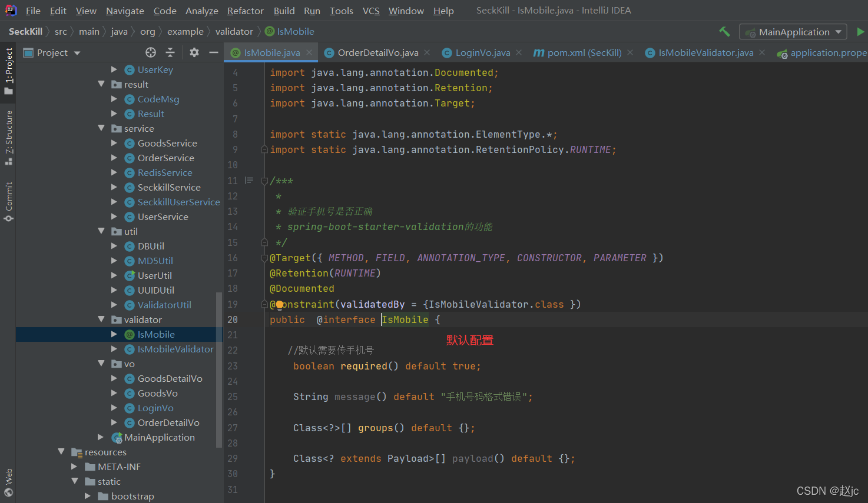Image resolution: width=868 pixels, height=503 pixels.
Task: Click IsMobile breadcrumb in navigation bar
Action: click(290, 31)
